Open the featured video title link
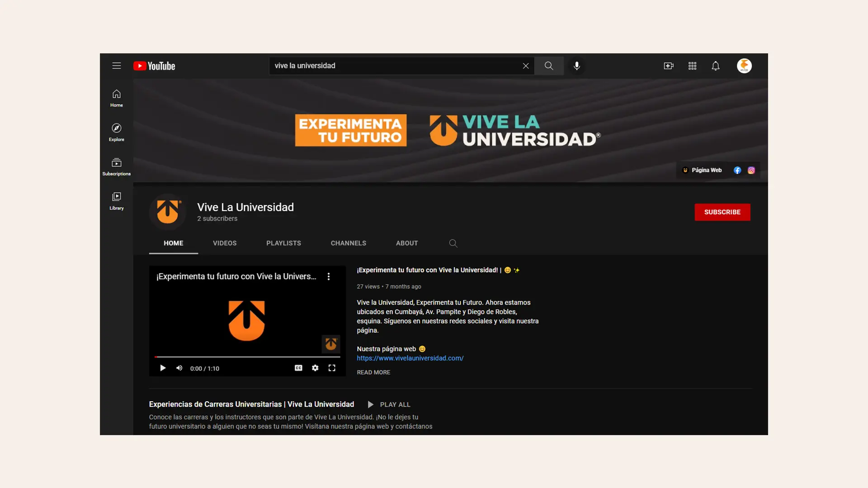Image resolution: width=868 pixels, height=488 pixels. 439,270
